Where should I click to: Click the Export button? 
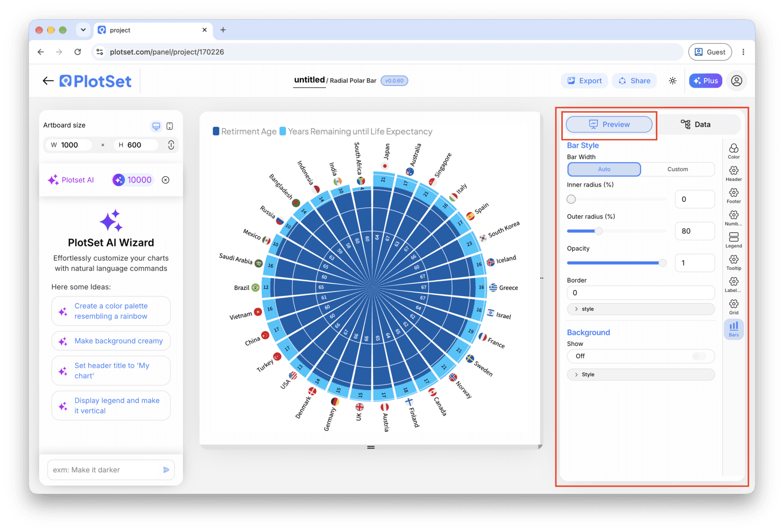coord(585,81)
